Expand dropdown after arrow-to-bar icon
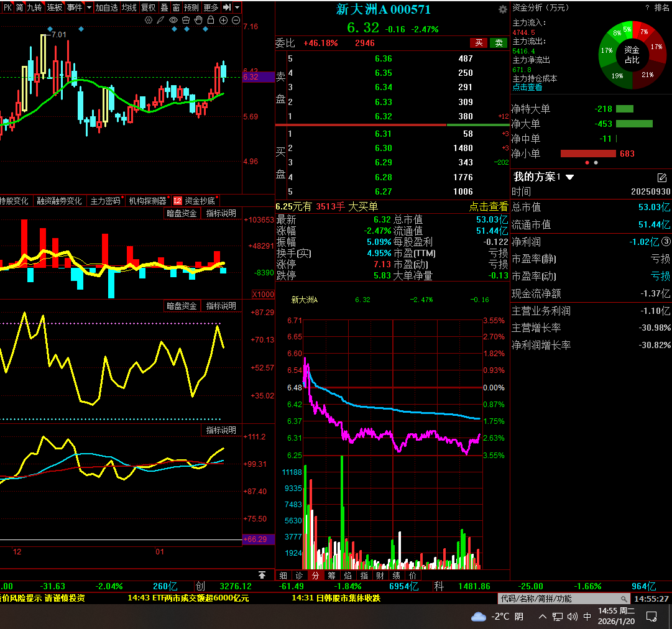 [237, 7]
